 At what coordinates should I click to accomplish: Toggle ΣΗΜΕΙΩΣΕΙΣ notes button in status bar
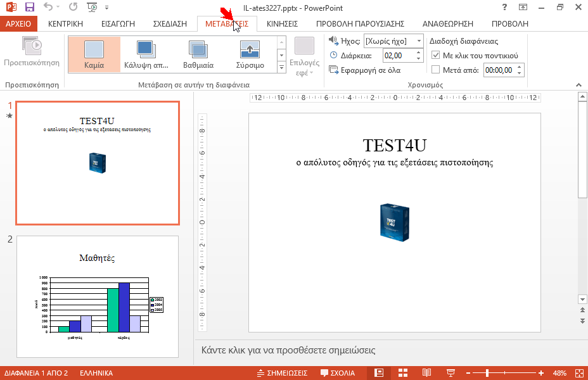pos(282,373)
